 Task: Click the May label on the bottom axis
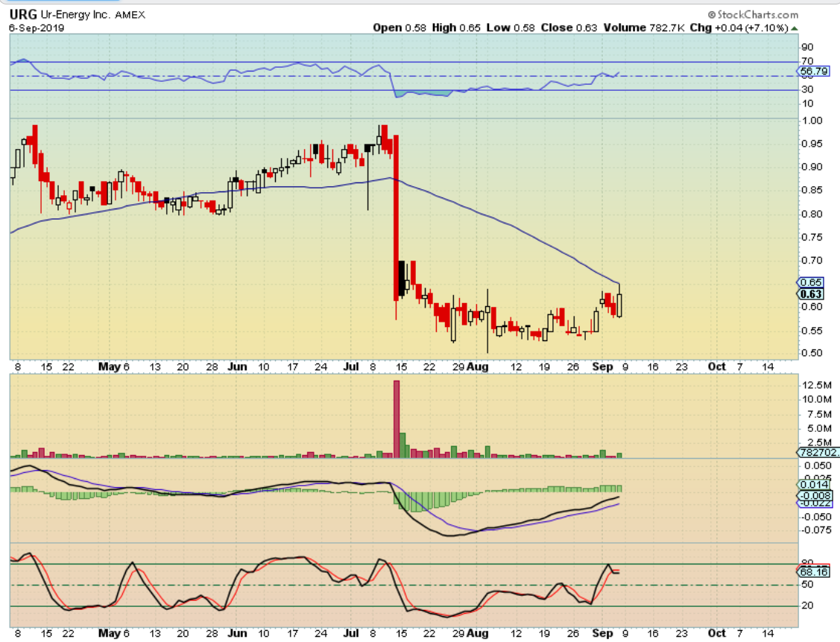click(110, 633)
